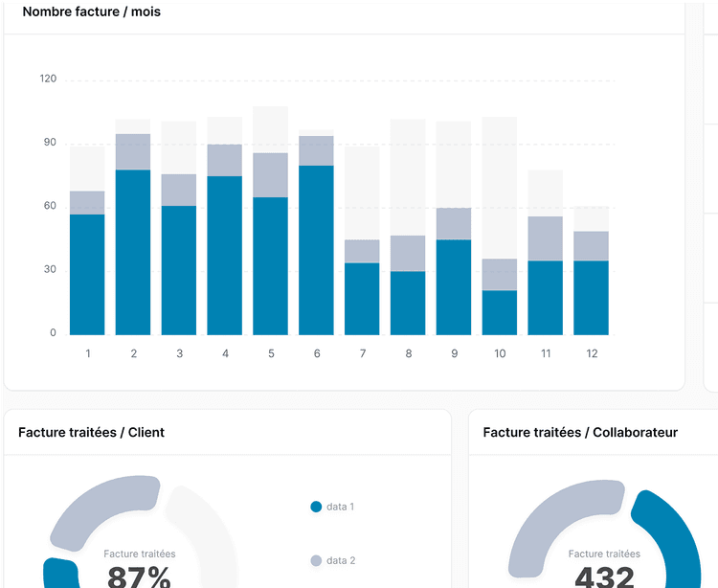
Task: Select the blue bar for month 3
Action: click(179, 271)
